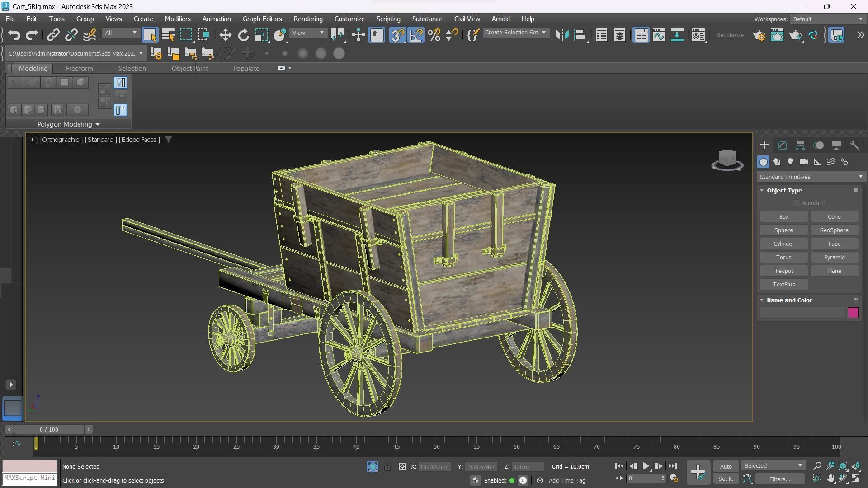Open Render Setup teapot-gear icon

(x=759, y=35)
